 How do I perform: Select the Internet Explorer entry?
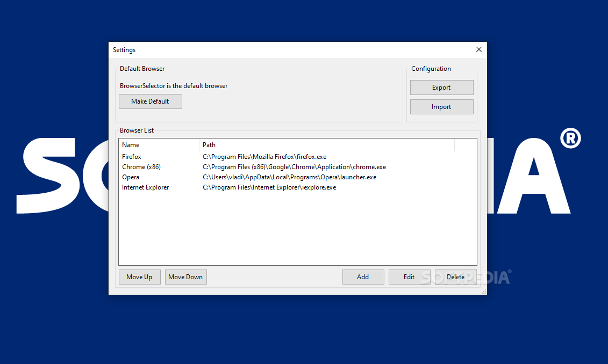click(x=297, y=187)
